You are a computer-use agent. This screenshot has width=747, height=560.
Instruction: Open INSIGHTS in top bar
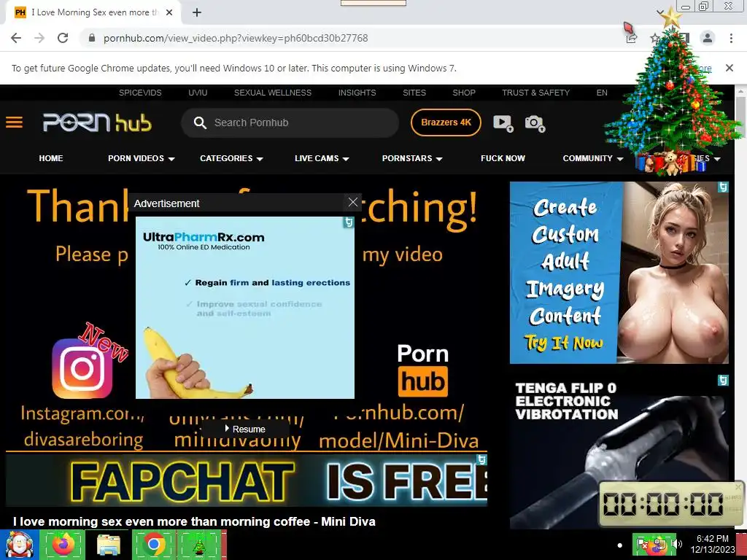coord(357,93)
